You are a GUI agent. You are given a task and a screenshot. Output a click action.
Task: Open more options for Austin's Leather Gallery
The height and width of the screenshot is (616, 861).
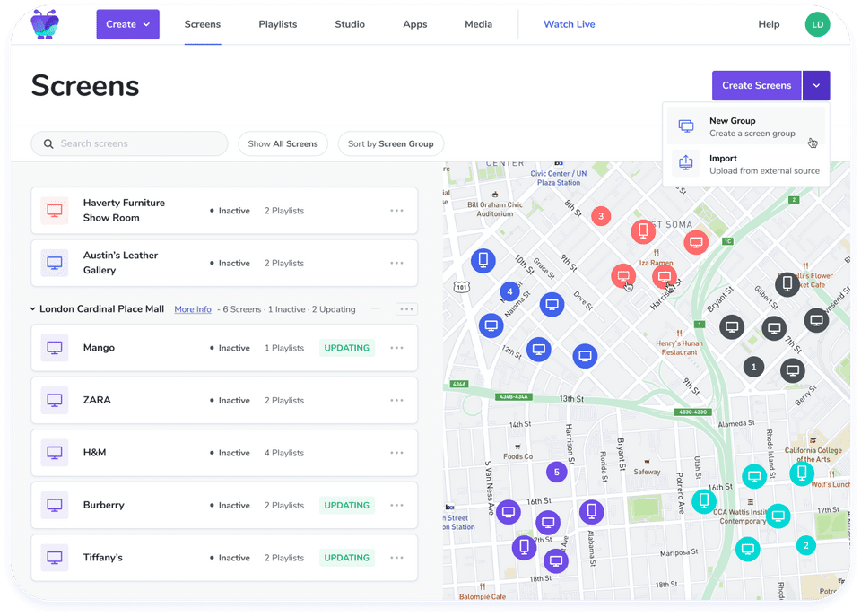397,263
